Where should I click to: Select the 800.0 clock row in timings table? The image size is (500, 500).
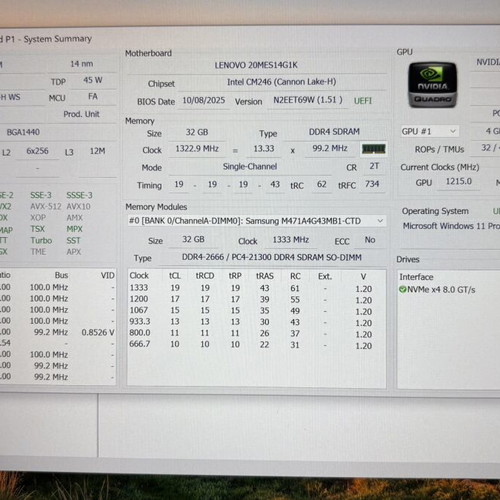[x=251, y=333]
